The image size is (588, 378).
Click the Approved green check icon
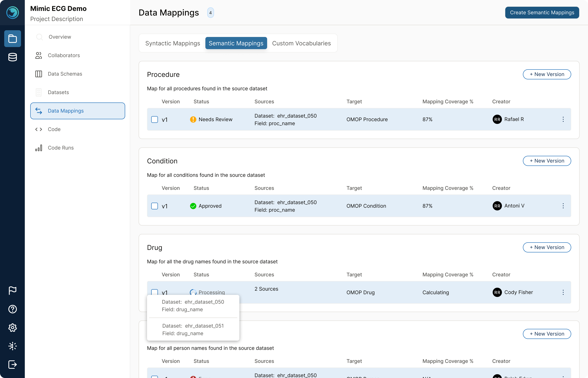coord(193,206)
